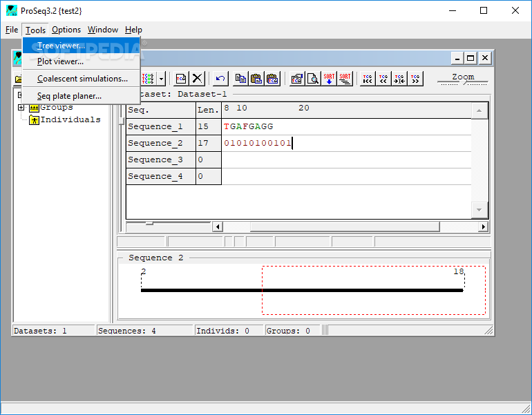Select the Groups folder in tree
The height and width of the screenshot is (415, 532).
[57, 108]
